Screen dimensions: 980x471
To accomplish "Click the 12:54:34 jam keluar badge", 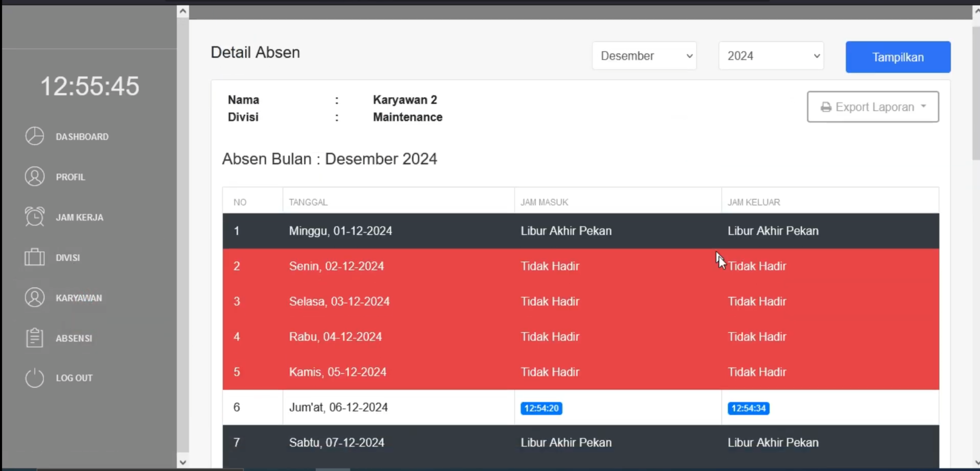I will click(749, 408).
